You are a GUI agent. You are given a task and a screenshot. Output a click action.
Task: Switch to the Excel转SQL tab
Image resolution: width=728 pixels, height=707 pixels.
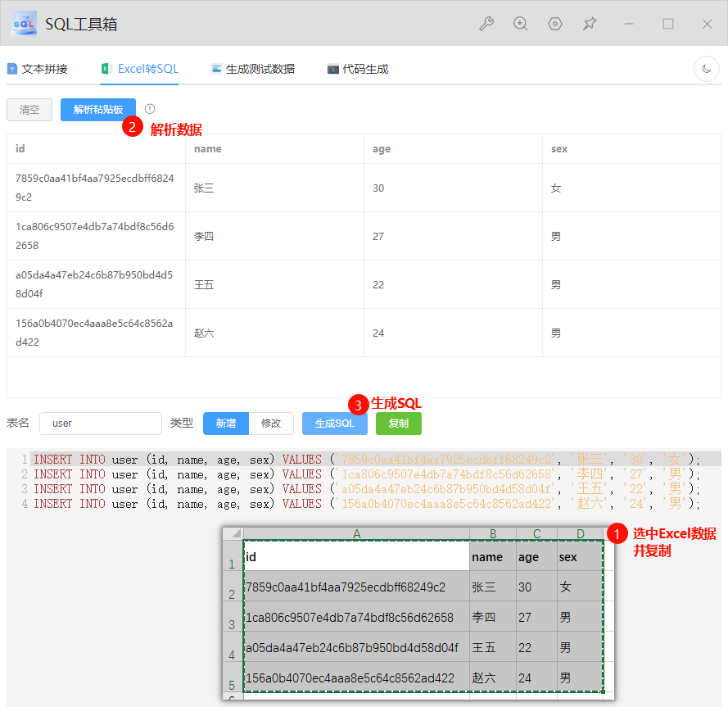coord(139,69)
